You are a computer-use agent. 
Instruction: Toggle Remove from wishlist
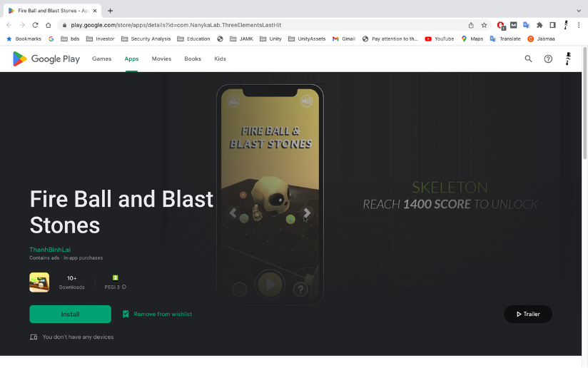[157, 314]
